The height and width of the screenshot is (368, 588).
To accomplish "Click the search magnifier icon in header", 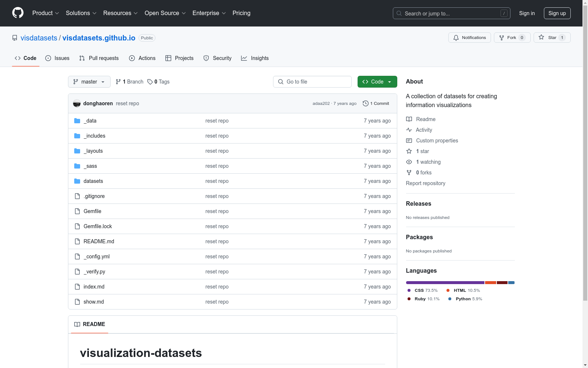I will click(399, 13).
